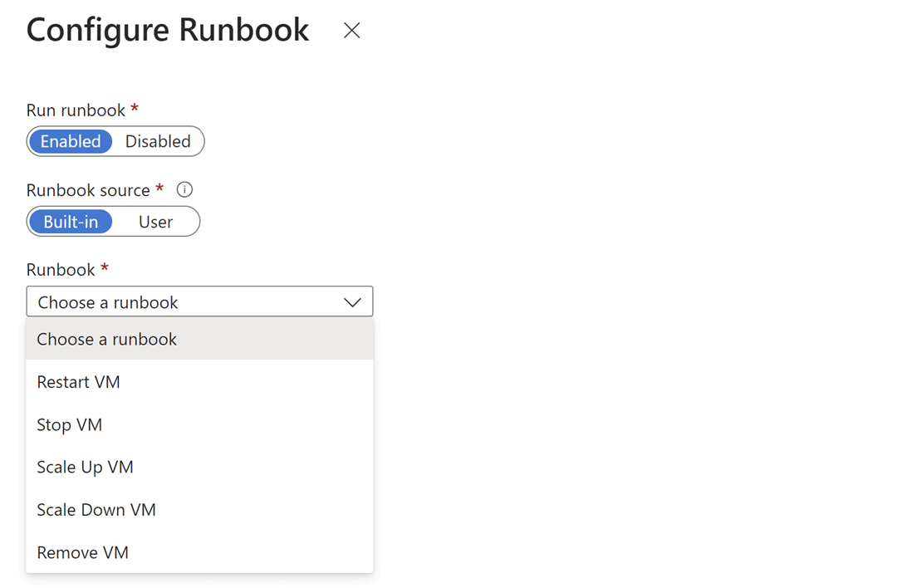Choose Scale Up VM runbook
Screen dimensions: 897x588
click(85, 467)
